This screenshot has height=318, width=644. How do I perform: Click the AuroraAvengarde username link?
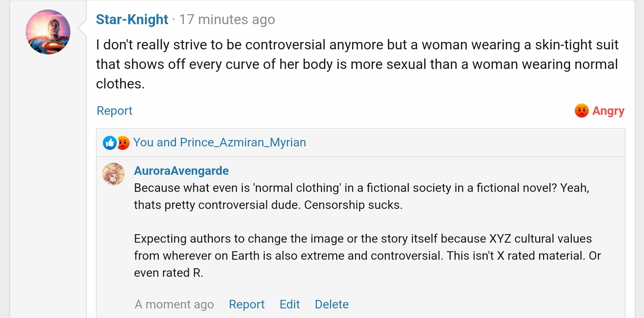coord(181,171)
